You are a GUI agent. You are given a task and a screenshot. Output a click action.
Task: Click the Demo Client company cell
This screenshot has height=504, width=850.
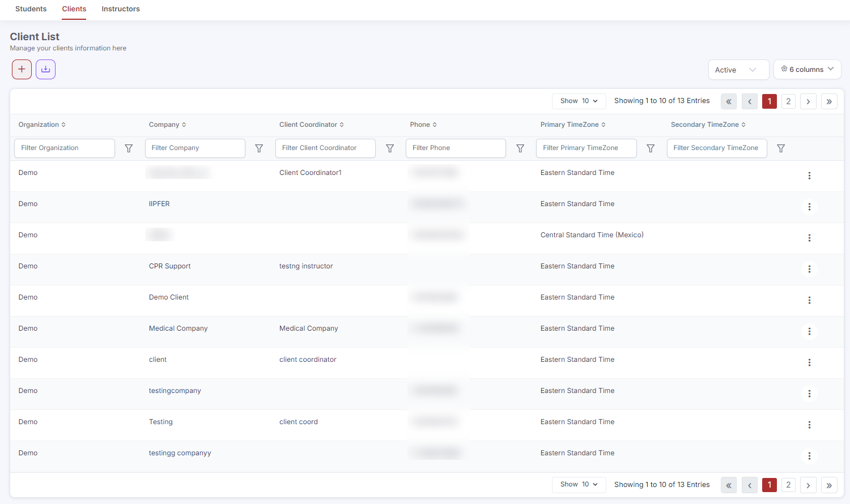169,297
